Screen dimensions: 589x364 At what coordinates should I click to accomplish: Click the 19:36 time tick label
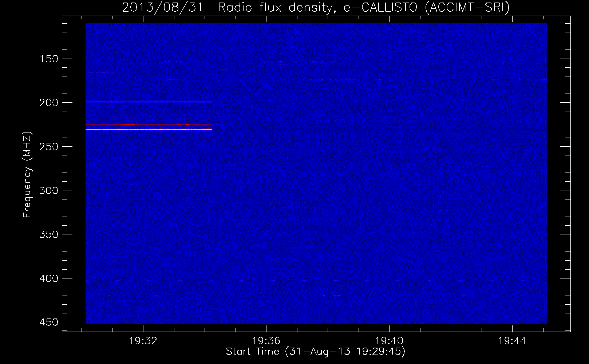tap(266, 341)
